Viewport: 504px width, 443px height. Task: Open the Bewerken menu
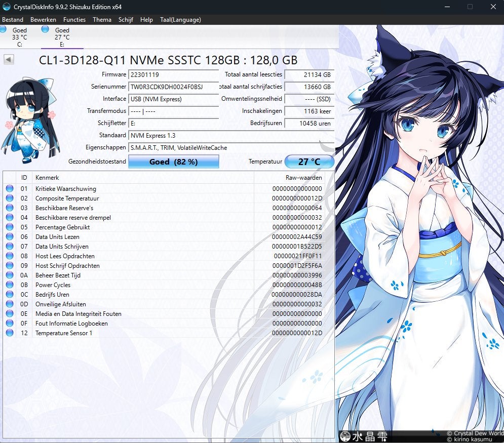[43, 20]
